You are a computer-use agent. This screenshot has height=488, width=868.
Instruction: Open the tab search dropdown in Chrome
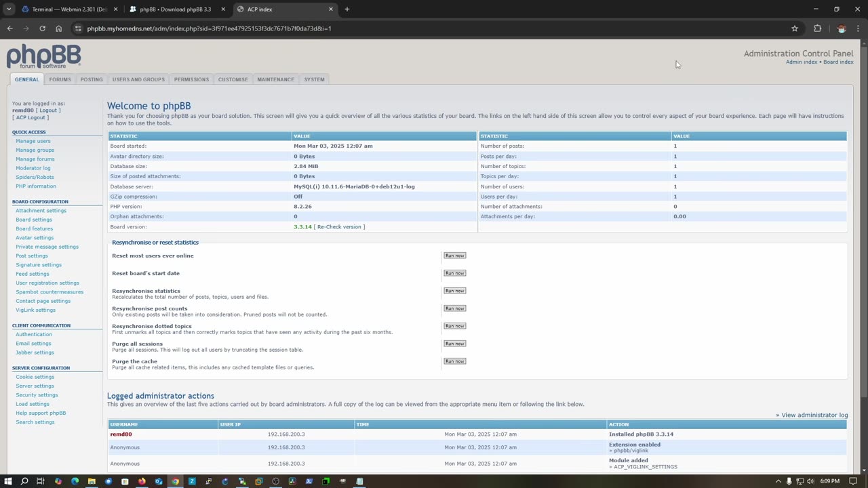click(x=9, y=9)
